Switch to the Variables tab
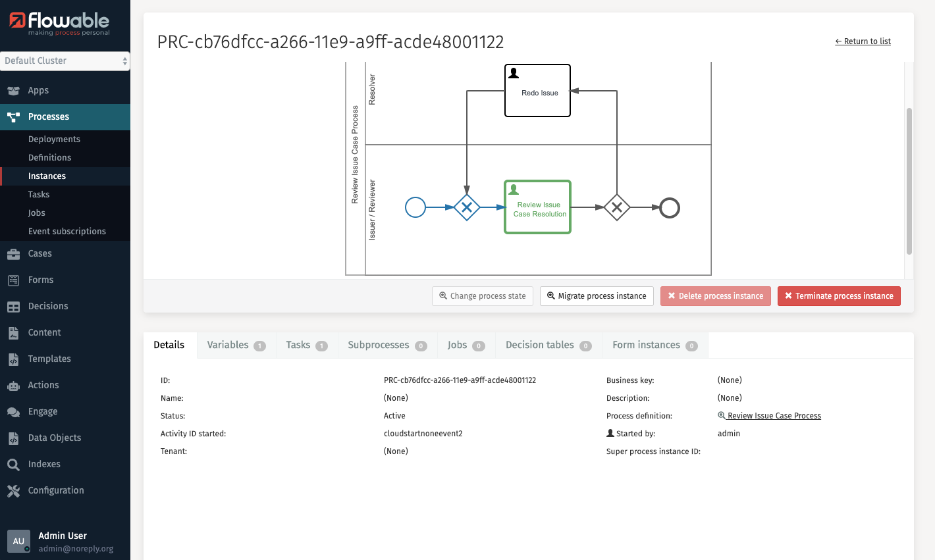935x560 pixels. [235, 345]
